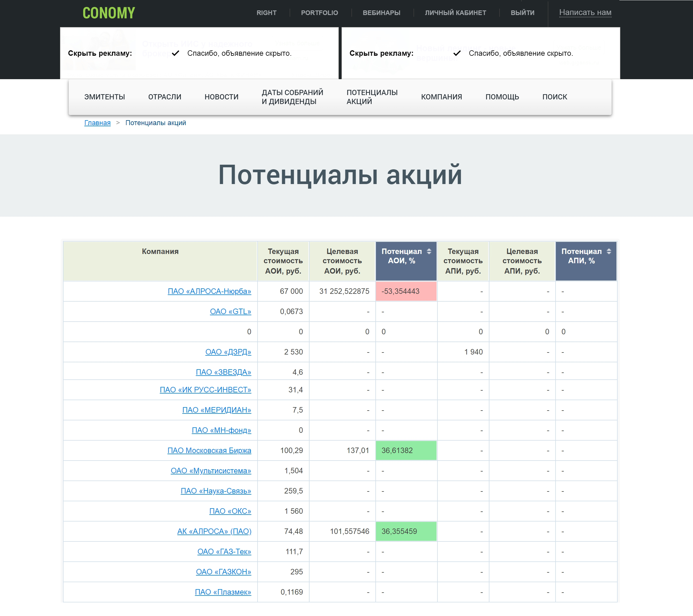Open ПАО «МН-фонд» company link
The height and width of the screenshot is (616, 693).
[221, 430]
